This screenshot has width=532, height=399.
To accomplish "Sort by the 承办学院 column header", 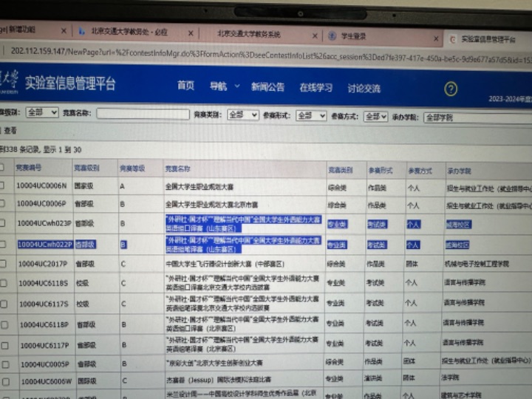I will pos(459,171).
